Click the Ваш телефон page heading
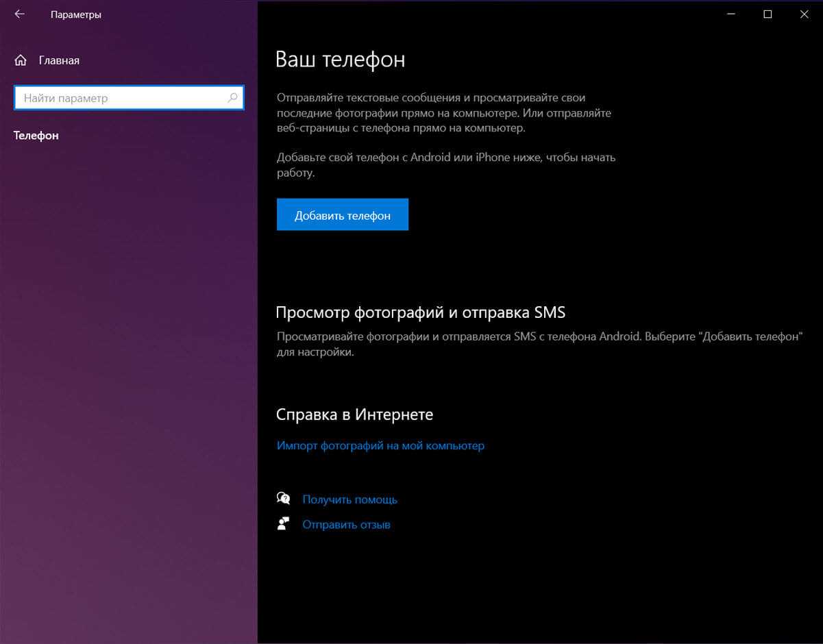 pyautogui.click(x=340, y=60)
